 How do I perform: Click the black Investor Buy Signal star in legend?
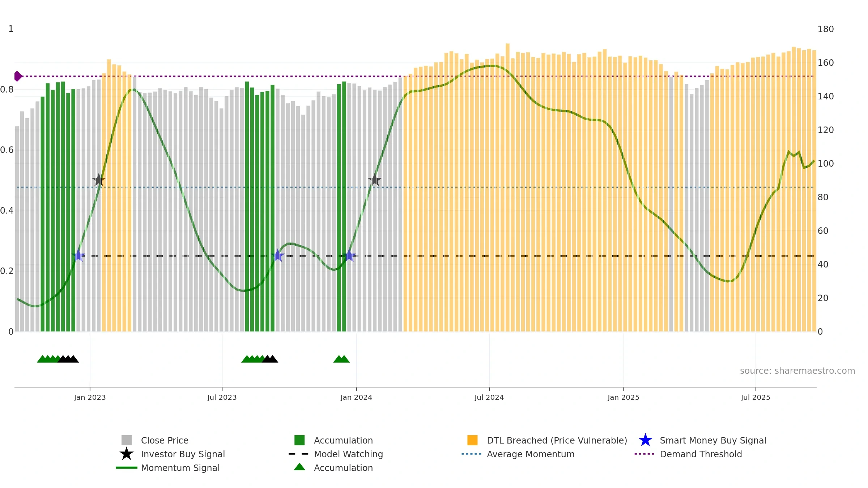coord(127,454)
